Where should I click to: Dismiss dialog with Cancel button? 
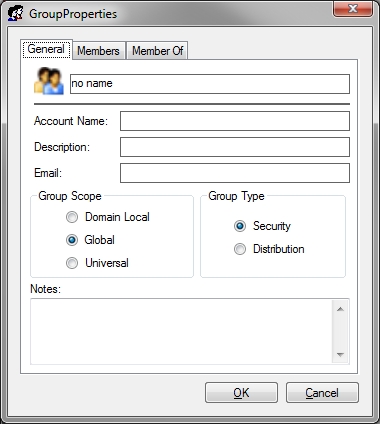[322, 393]
